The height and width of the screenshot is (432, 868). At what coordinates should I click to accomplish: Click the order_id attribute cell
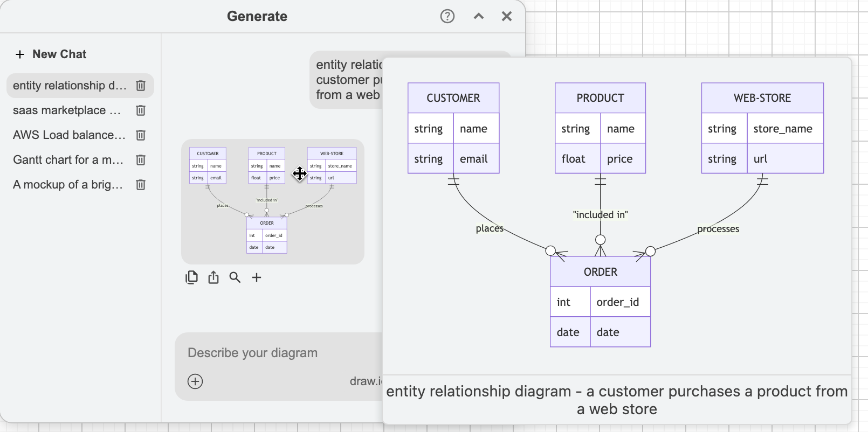[x=621, y=302]
